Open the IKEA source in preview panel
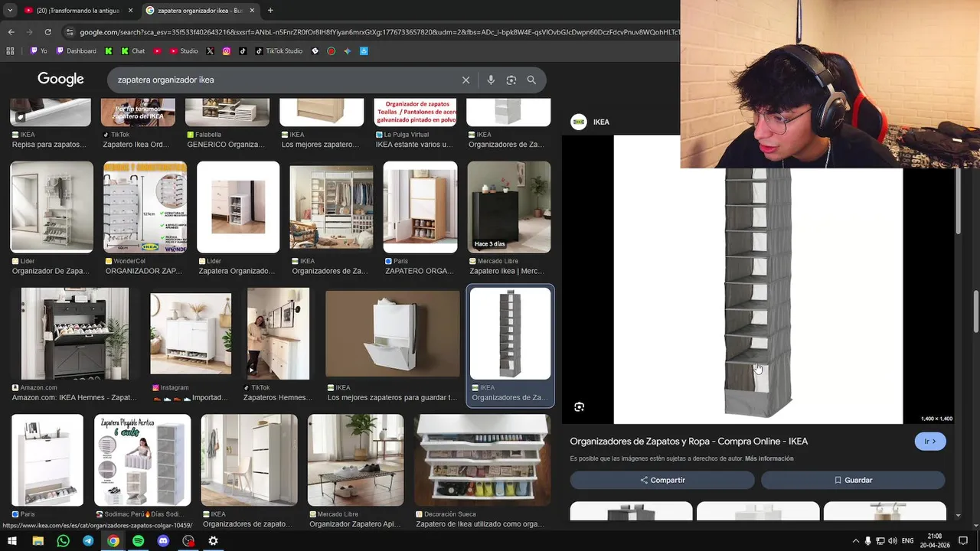 pyautogui.click(x=590, y=122)
